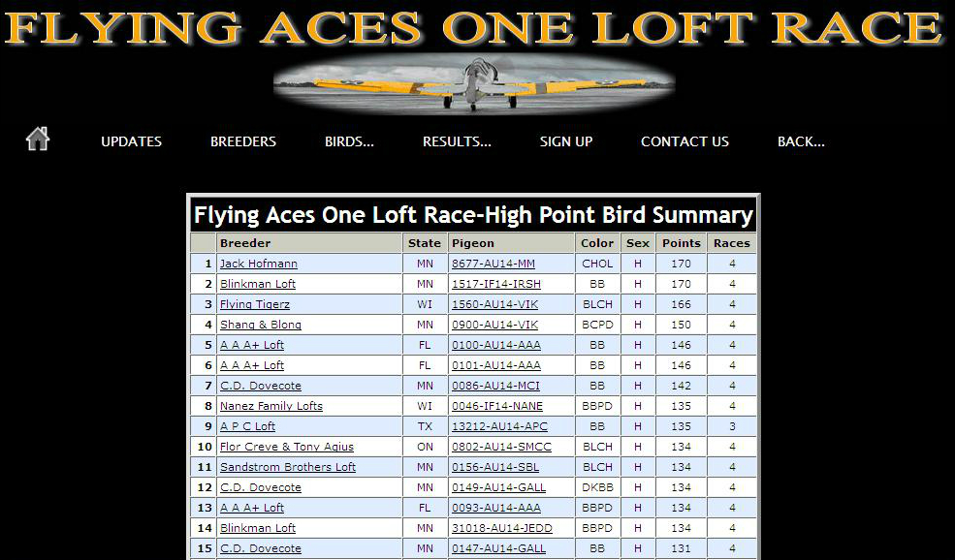Go to SIGN UP page
Screen dimensions: 955x560
point(566,141)
